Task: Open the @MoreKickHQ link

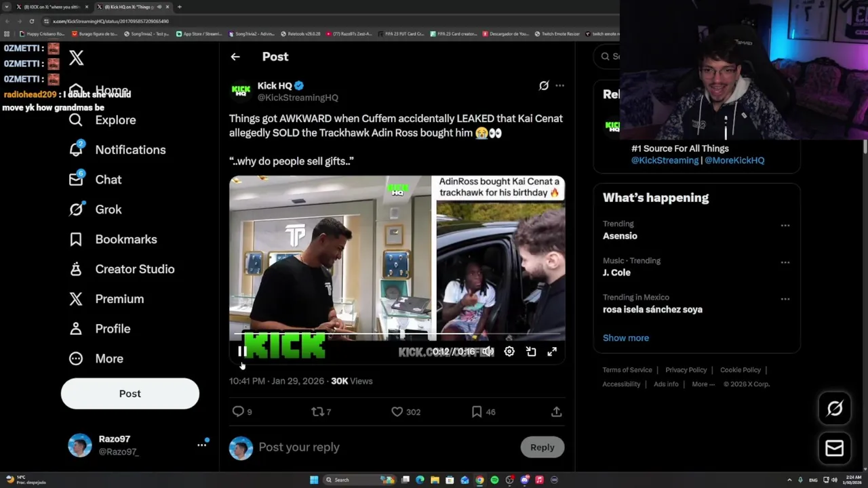Action: (x=734, y=161)
